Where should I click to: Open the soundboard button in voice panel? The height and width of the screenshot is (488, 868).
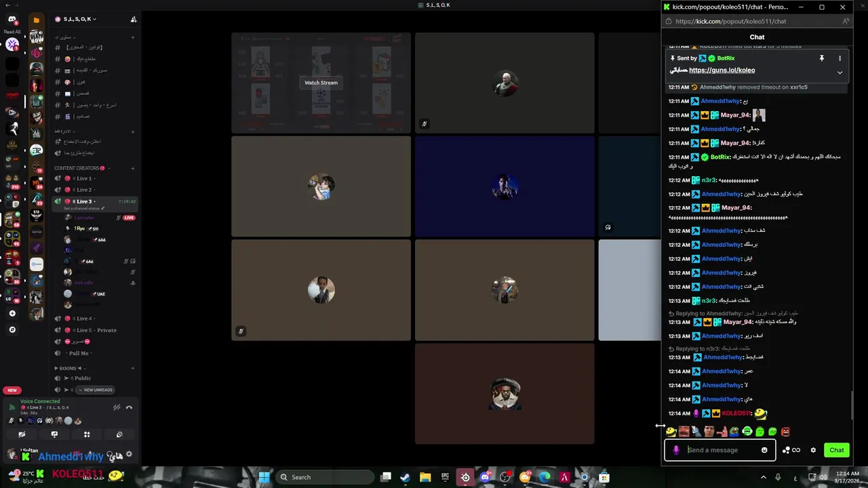pyautogui.click(x=119, y=434)
